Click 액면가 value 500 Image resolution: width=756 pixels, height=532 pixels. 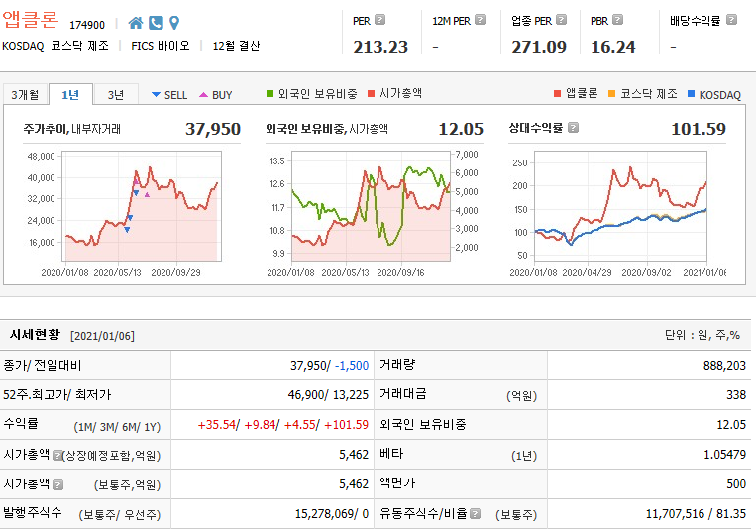pyautogui.click(x=736, y=483)
